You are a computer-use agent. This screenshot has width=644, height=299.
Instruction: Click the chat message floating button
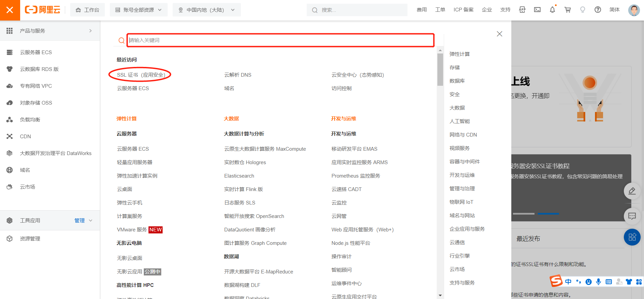pos(632,216)
